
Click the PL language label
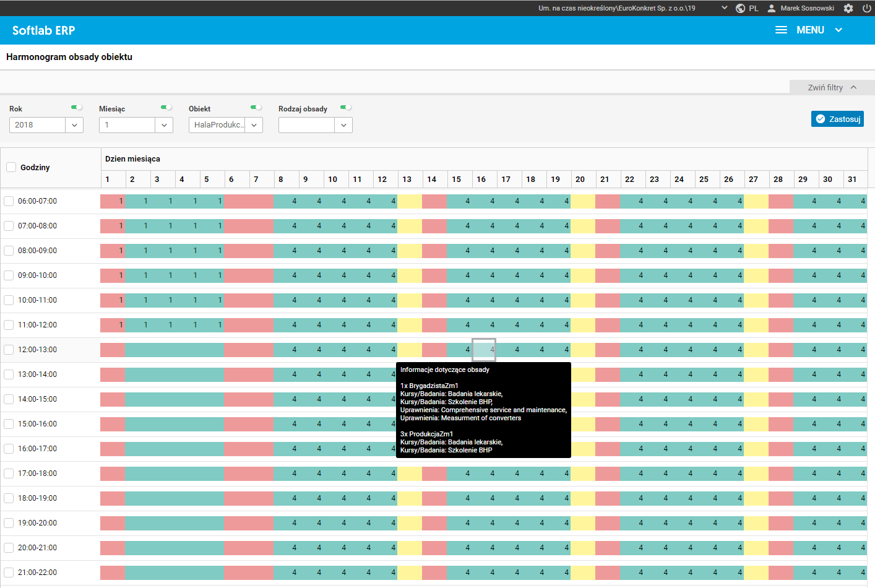click(x=754, y=8)
